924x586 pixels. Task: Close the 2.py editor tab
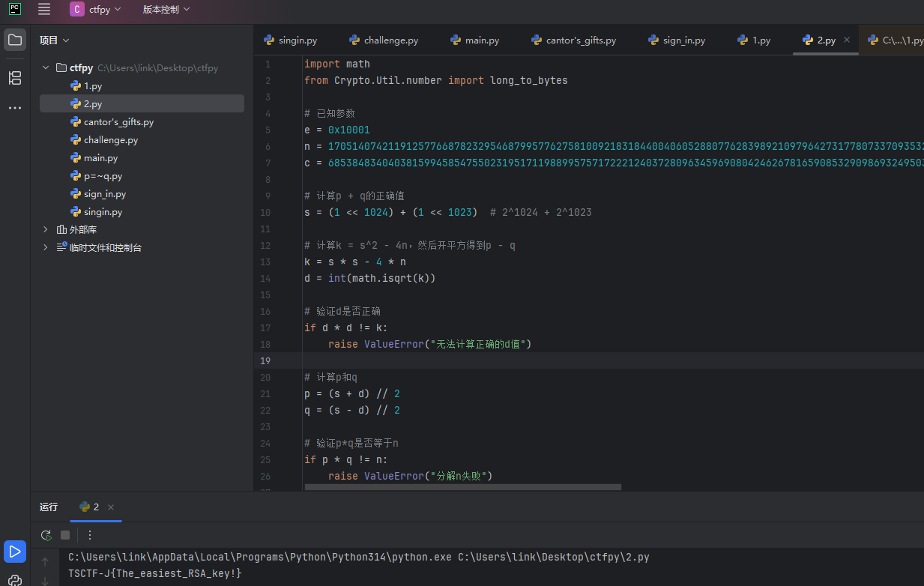(847, 40)
